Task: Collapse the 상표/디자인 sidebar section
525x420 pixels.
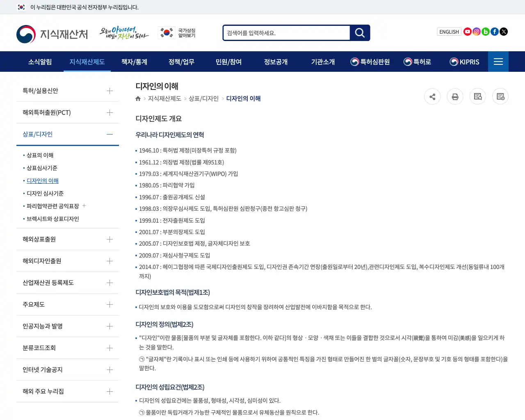Action: pos(110,134)
